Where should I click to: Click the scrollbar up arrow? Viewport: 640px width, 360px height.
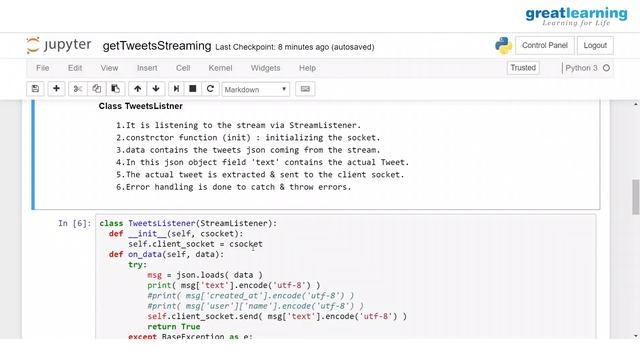coord(636,104)
